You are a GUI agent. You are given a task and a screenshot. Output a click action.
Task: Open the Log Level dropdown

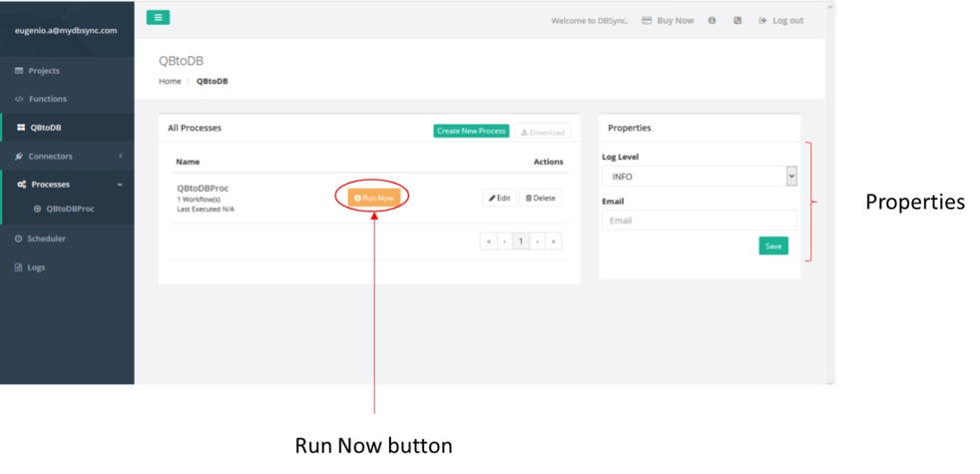[x=699, y=177]
